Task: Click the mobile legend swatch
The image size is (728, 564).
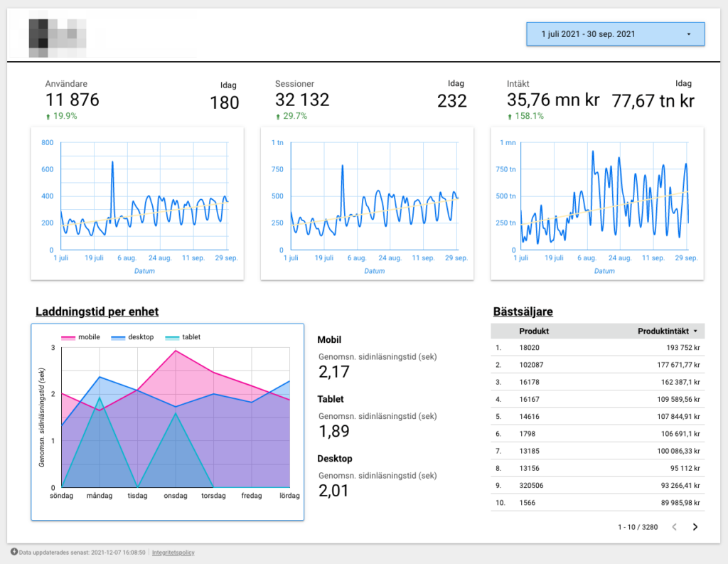Action: point(68,338)
